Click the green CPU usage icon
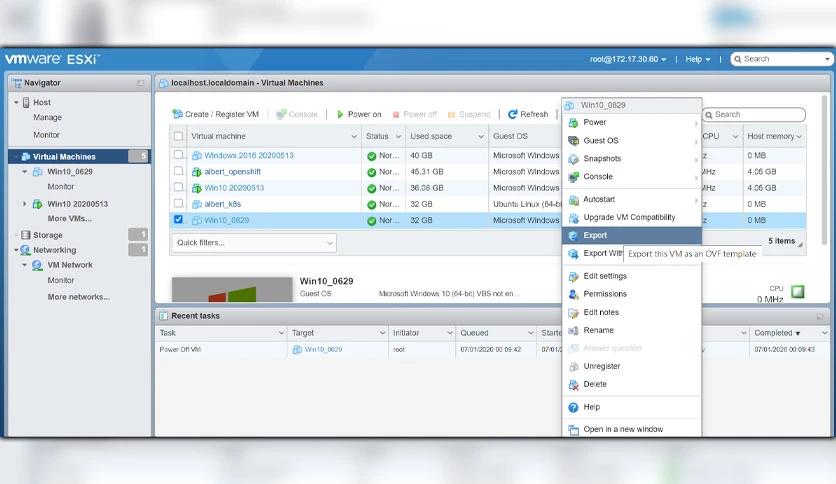 (x=798, y=291)
